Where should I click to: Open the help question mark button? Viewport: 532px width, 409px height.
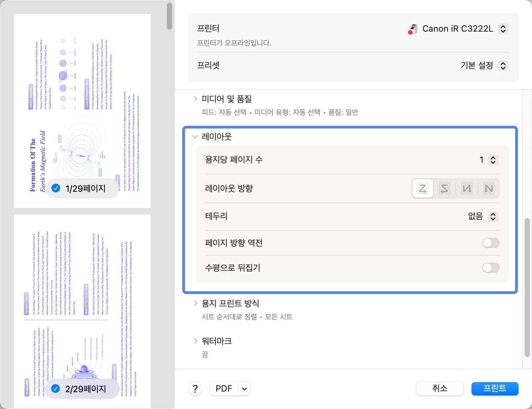[x=195, y=389]
